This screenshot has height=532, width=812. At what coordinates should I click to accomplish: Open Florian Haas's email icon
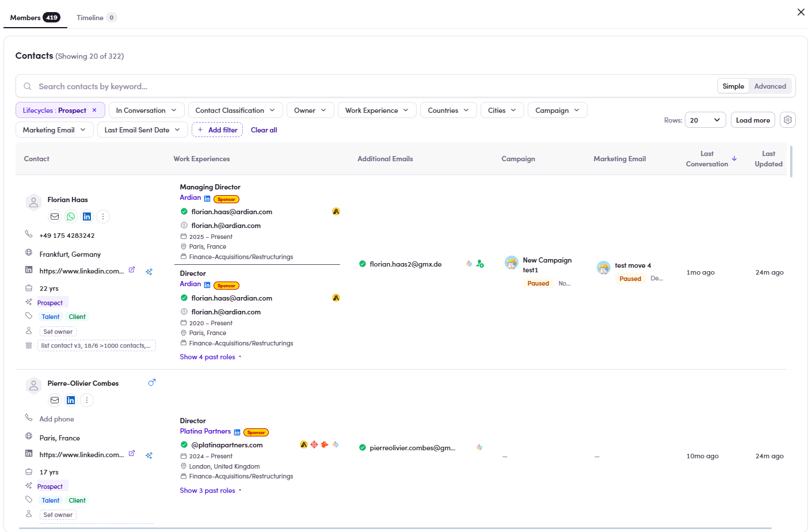pyautogui.click(x=55, y=216)
